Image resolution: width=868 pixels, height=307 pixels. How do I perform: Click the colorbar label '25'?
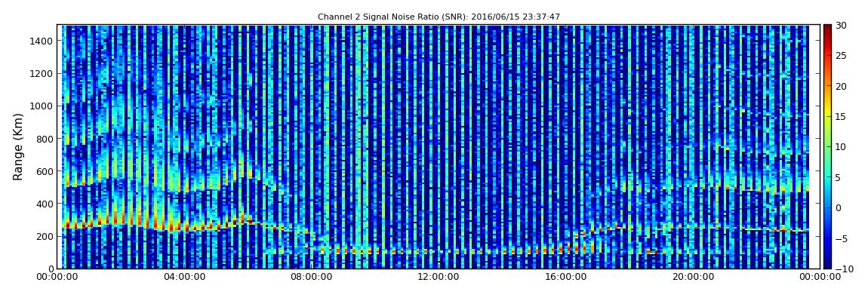(841, 56)
